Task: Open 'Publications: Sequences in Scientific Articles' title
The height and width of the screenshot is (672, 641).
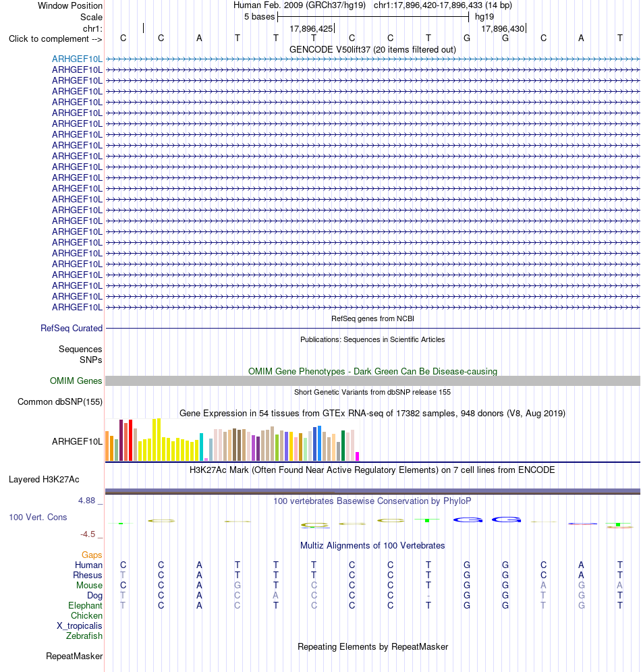Action: click(x=372, y=339)
